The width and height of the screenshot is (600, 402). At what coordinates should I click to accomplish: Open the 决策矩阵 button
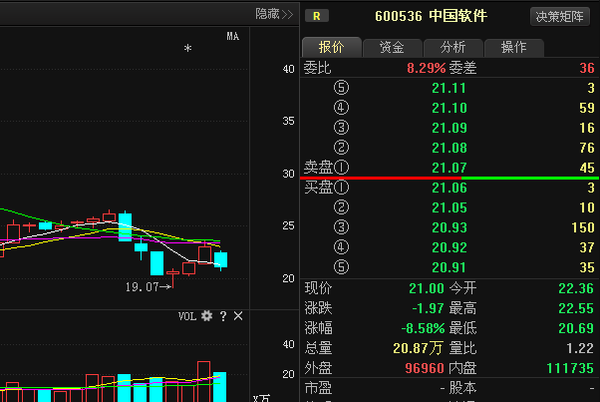pyautogui.click(x=559, y=16)
